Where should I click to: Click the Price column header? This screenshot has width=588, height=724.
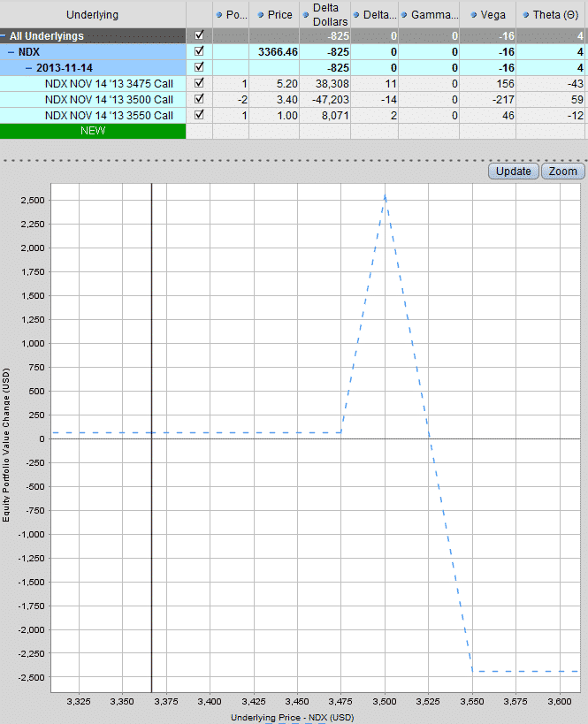click(274, 14)
